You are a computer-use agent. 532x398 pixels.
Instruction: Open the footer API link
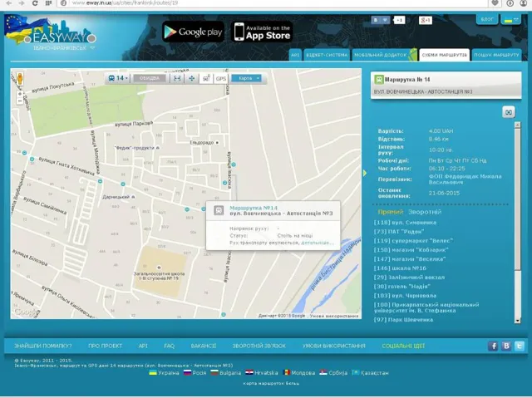pyautogui.click(x=143, y=346)
